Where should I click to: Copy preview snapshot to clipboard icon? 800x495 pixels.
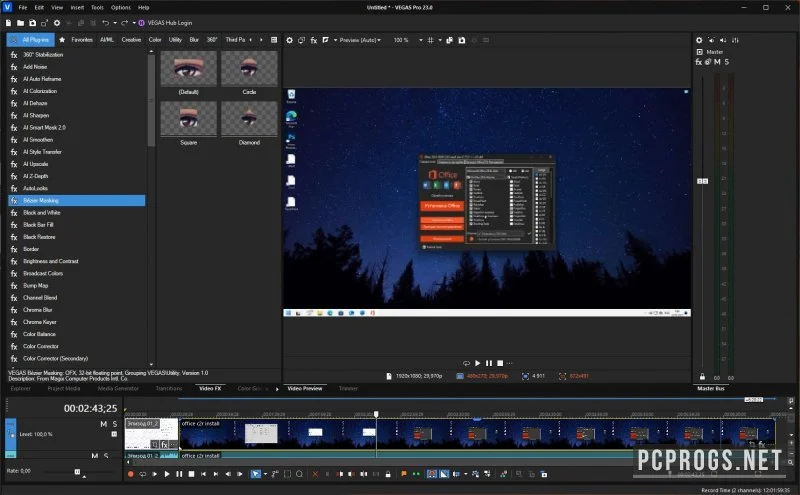449,40
